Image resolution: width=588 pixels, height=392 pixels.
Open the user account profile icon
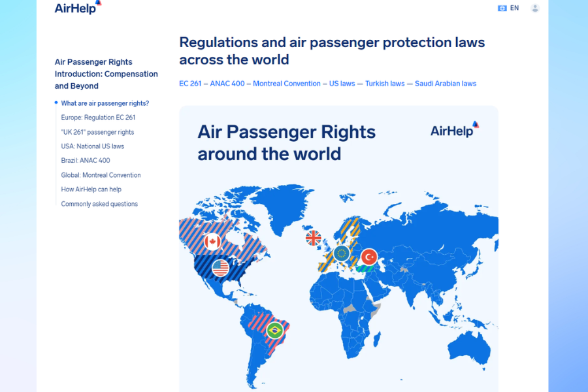coord(535,8)
